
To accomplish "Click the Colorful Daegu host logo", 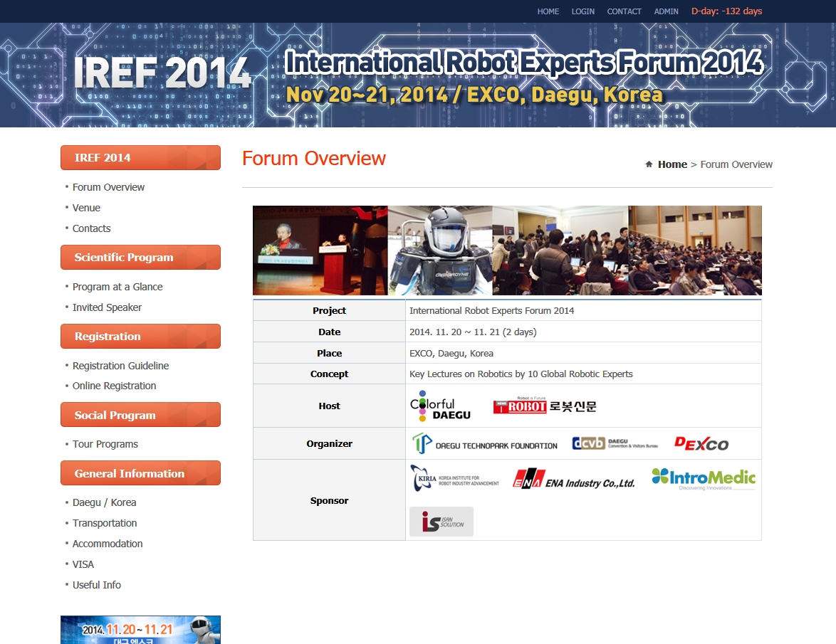I will tap(440, 406).
